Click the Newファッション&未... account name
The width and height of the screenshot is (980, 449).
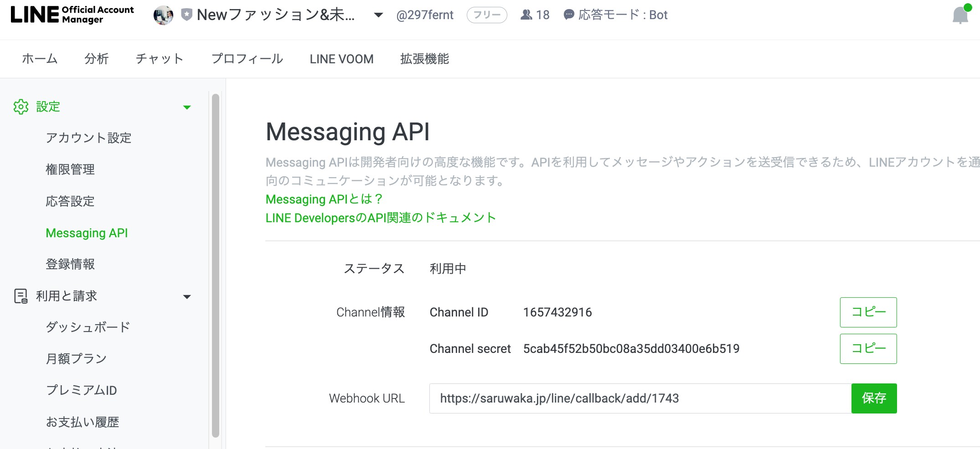coord(276,15)
